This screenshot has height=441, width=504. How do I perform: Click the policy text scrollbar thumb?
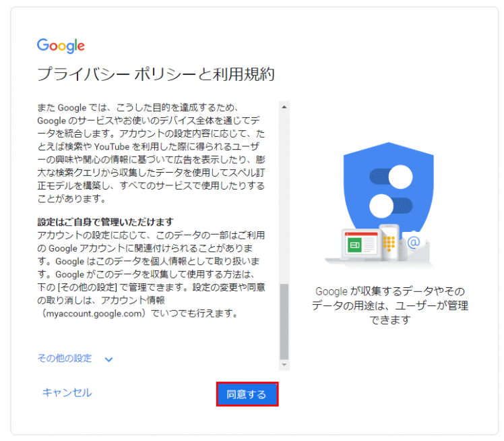point(284,322)
